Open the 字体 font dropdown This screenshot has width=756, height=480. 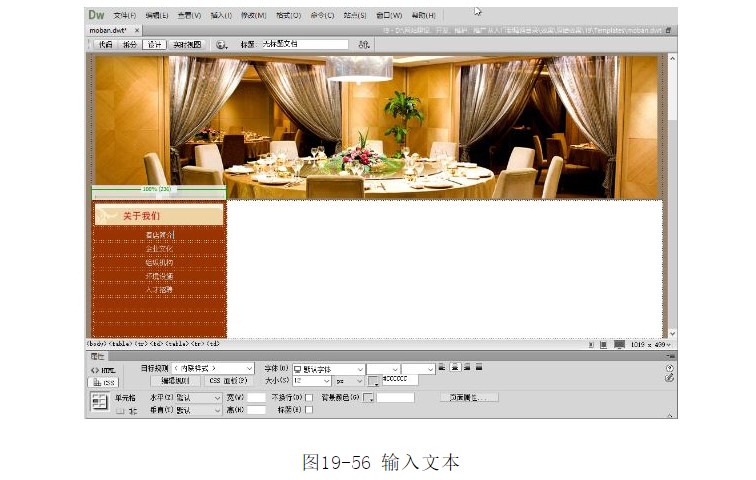327,369
